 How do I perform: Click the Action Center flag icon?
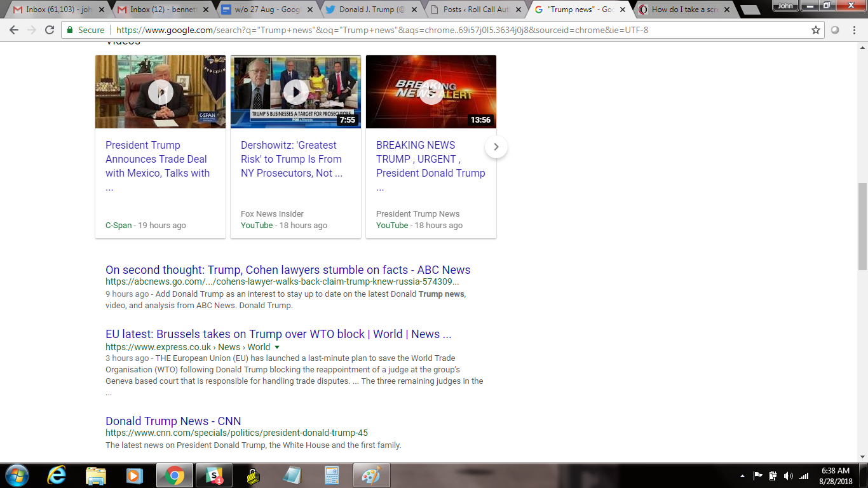click(x=757, y=476)
